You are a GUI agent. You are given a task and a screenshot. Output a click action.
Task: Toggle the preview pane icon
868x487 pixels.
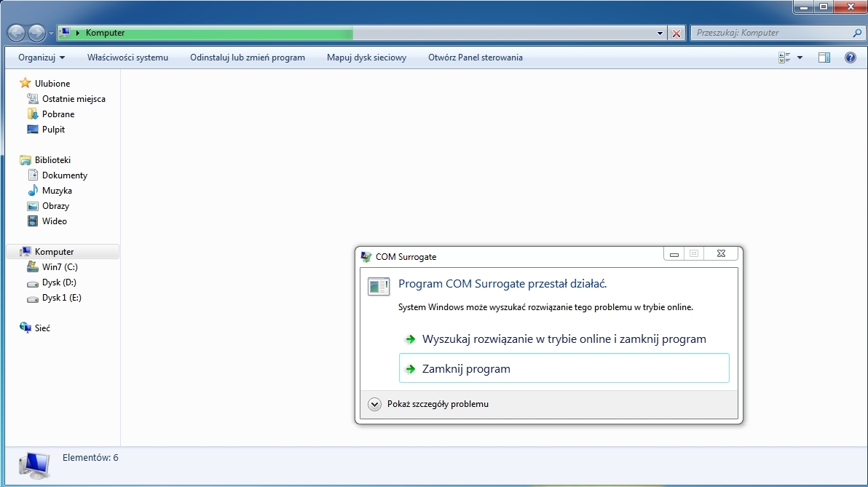tap(824, 58)
